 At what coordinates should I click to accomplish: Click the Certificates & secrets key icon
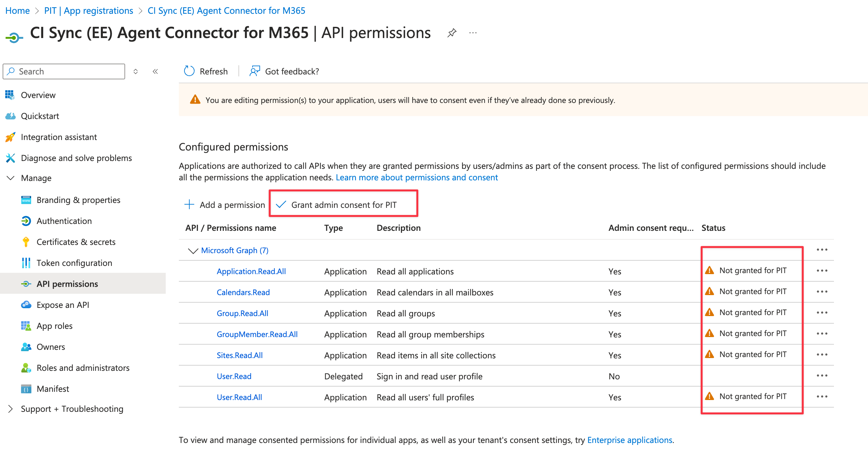click(x=26, y=242)
